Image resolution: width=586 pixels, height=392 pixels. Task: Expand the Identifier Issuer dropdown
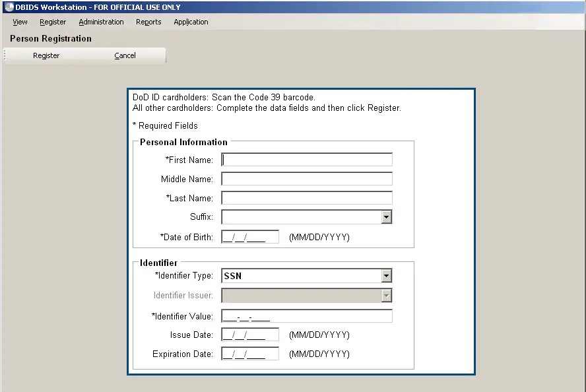coord(387,295)
